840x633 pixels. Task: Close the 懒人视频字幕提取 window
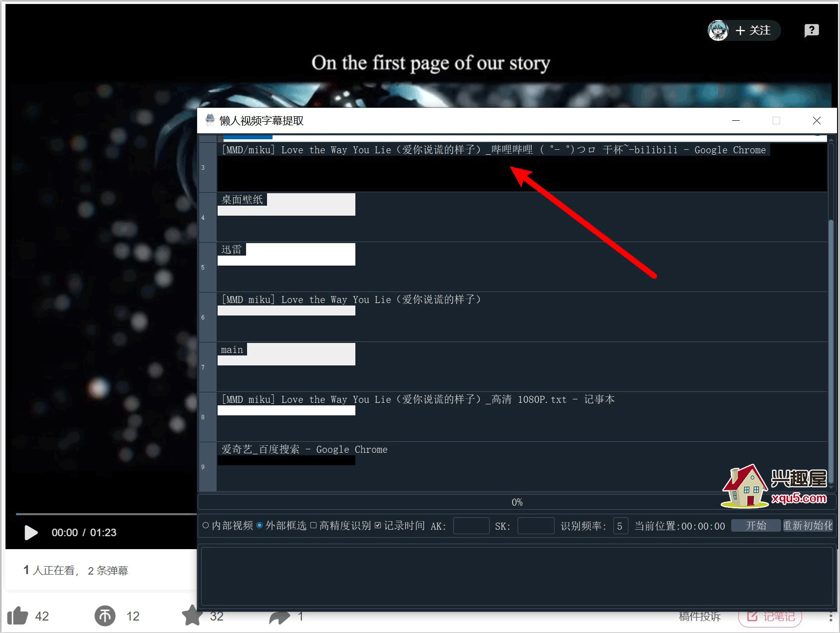tap(817, 121)
